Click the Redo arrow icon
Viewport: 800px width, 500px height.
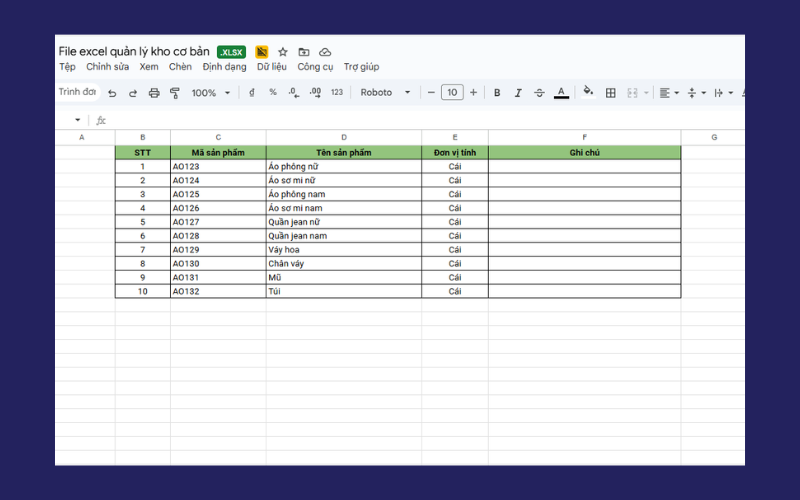(x=132, y=93)
